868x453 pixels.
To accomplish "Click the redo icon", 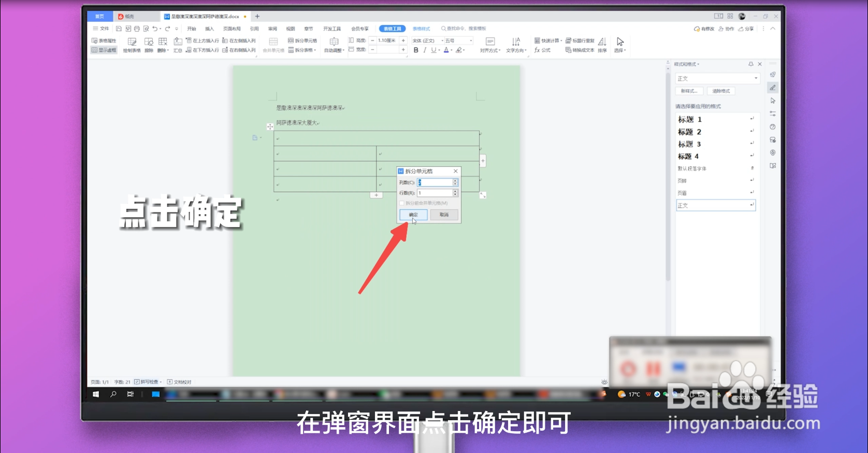I will (167, 29).
